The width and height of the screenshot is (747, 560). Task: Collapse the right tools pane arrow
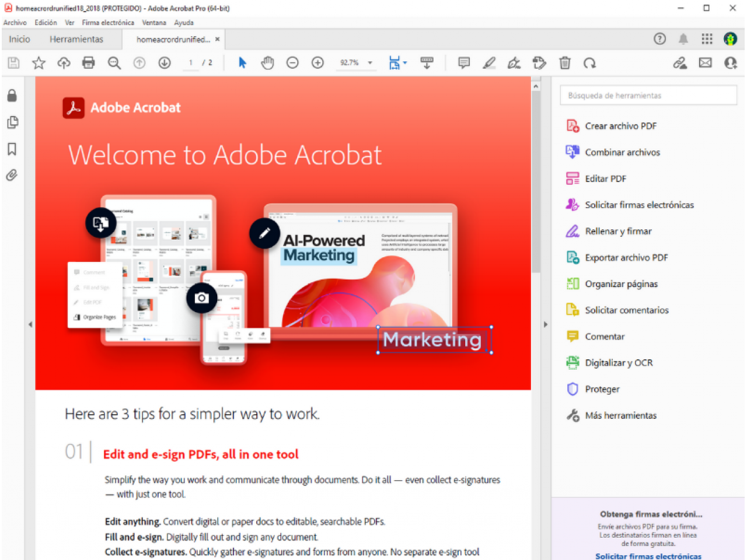tap(546, 324)
